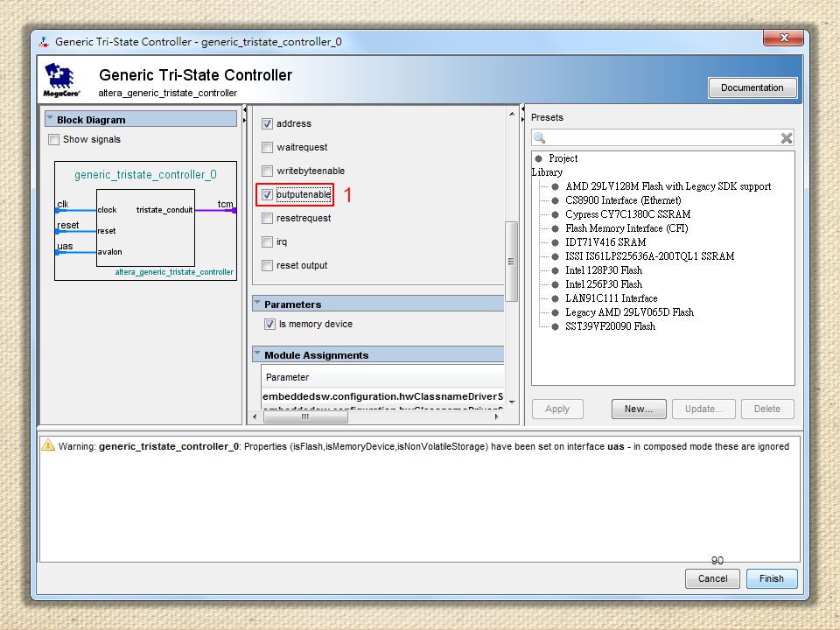The image size is (840, 630).
Task: Collapse the Block Diagram section
Action: 50,118
